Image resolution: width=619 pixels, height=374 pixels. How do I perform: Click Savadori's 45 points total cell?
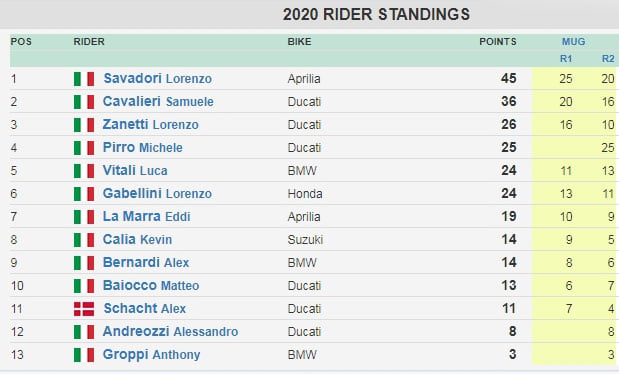pyautogui.click(x=508, y=78)
